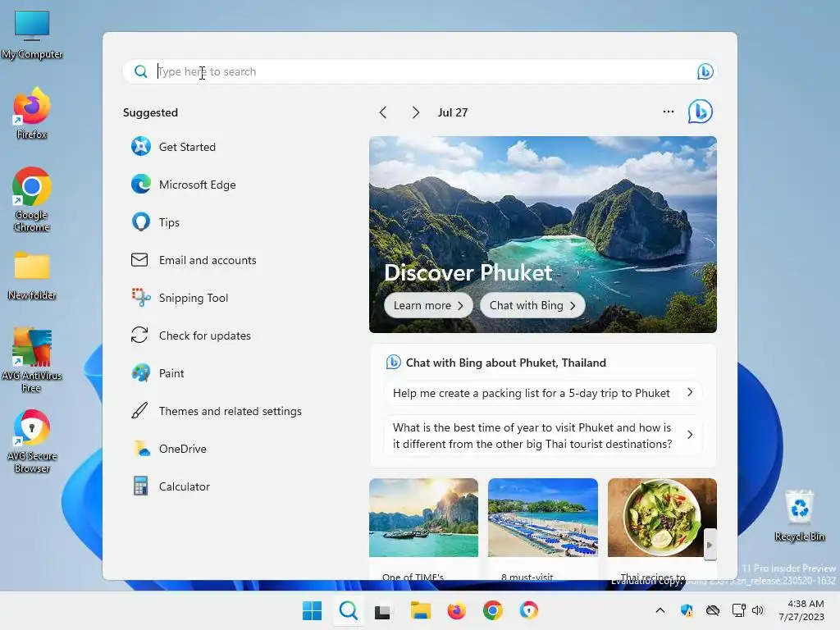Select the Recycle Bin desktop icon
The image size is (840, 630).
coord(800,516)
